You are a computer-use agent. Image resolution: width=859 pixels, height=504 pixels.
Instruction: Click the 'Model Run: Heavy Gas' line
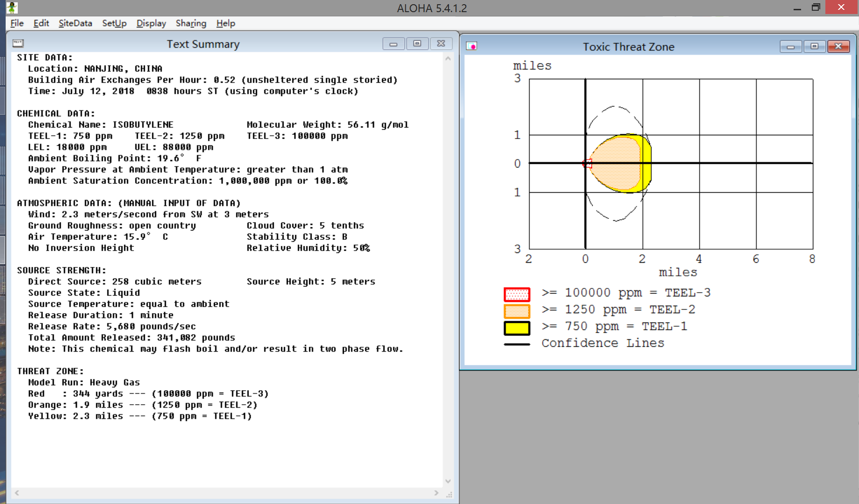[84, 382]
